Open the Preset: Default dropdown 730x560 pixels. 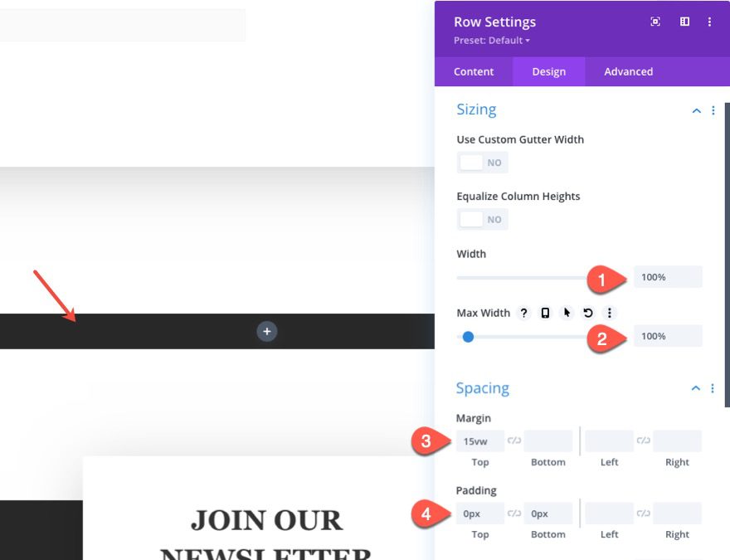click(x=491, y=40)
